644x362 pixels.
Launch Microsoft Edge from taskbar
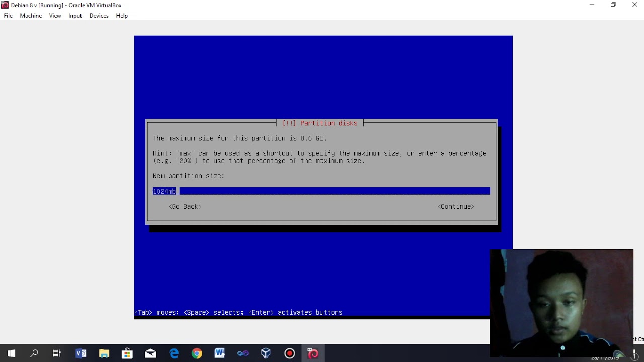pyautogui.click(x=174, y=353)
